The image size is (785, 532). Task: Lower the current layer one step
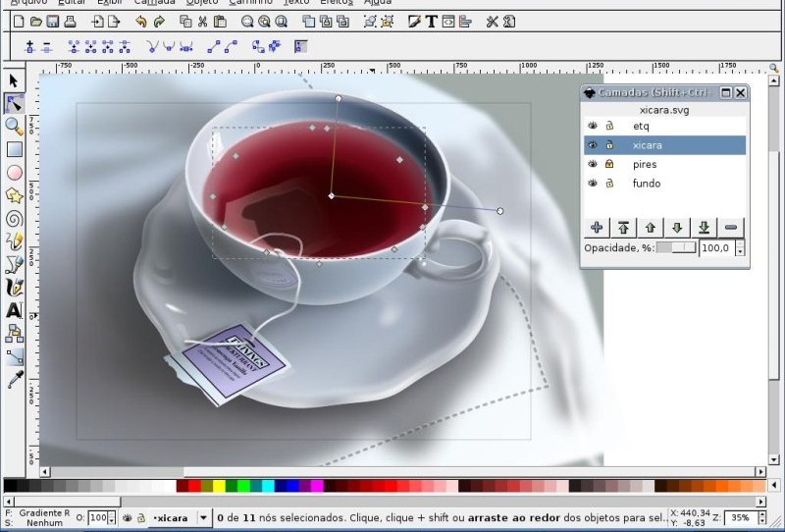tap(677, 228)
